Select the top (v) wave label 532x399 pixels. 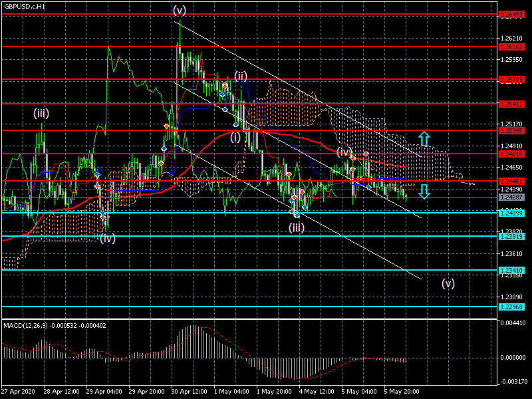click(x=180, y=10)
